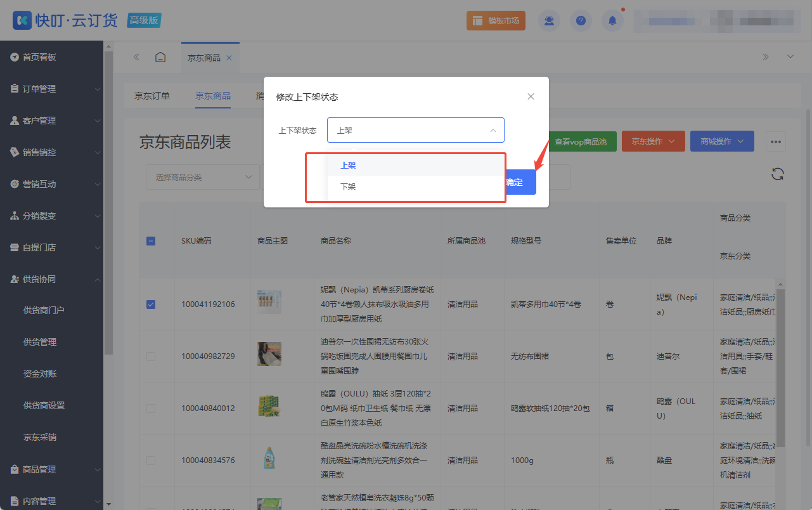Image resolution: width=812 pixels, height=510 pixels.
Task: Click the sidebar vertical scrollbar
Action: tap(108, 203)
